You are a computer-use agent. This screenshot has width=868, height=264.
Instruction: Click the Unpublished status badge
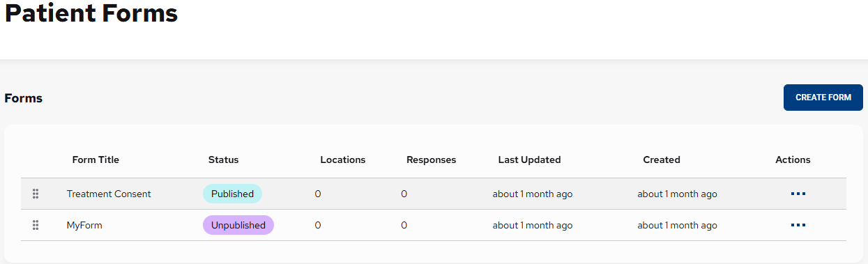[x=238, y=225]
